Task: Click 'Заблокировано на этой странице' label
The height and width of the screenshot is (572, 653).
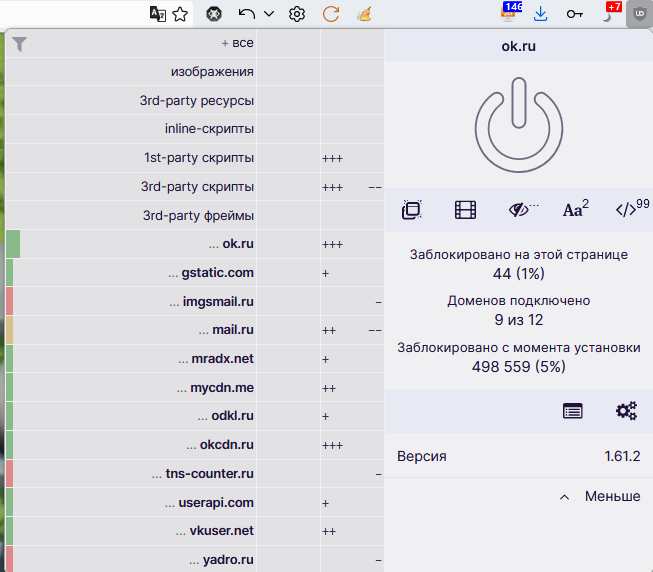Action: pyautogui.click(x=518, y=254)
